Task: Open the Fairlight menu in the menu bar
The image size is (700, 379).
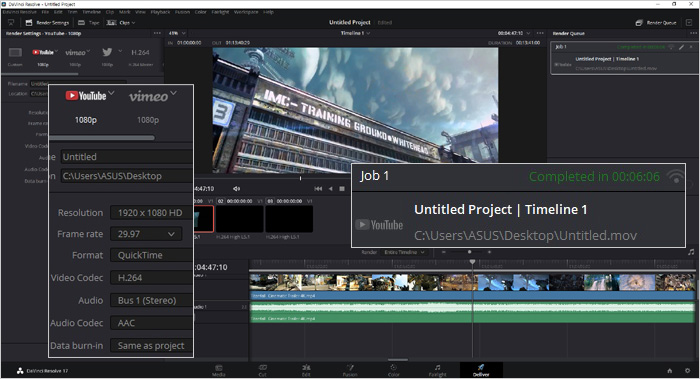Action: click(x=220, y=12)
